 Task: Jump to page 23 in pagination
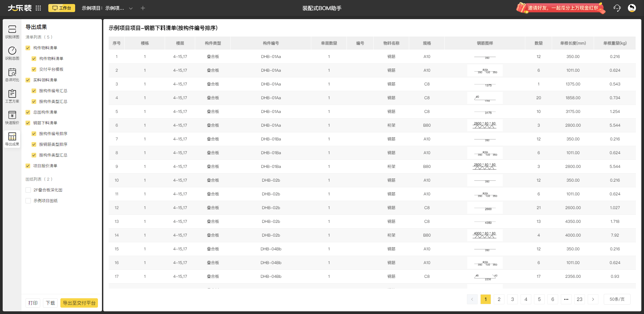coord(579,299)
